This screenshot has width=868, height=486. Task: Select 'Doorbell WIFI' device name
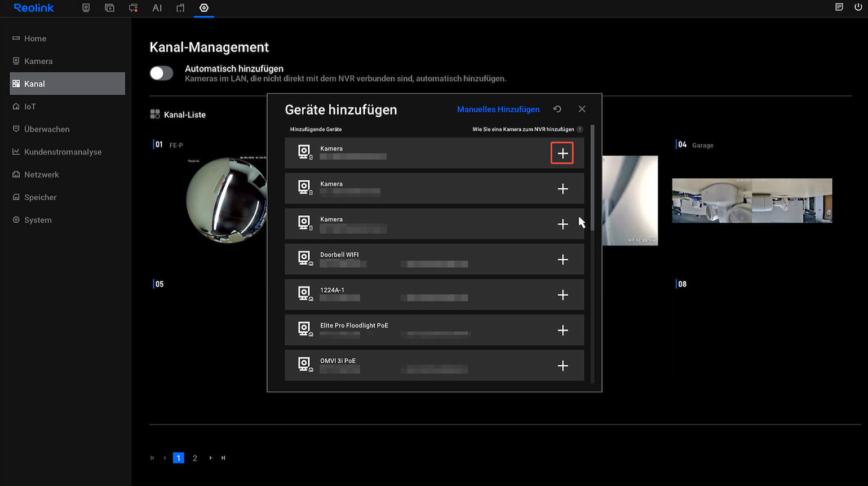(339, 255)
